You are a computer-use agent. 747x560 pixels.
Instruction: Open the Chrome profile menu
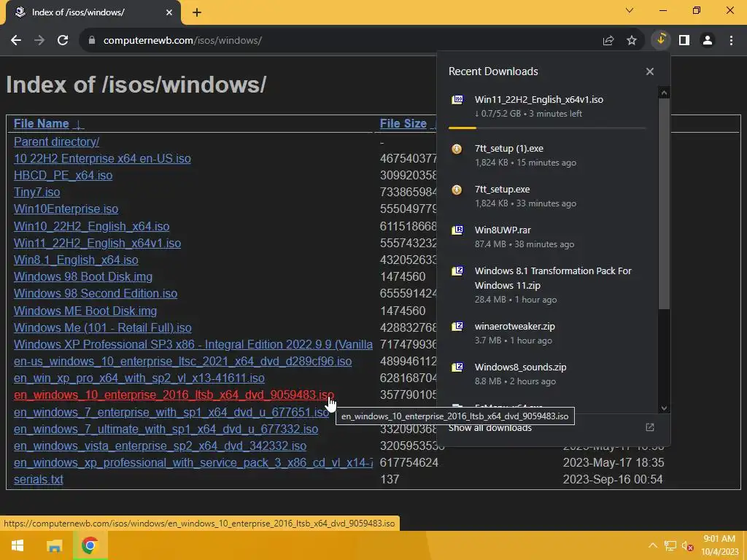click(x=708, y=41)
